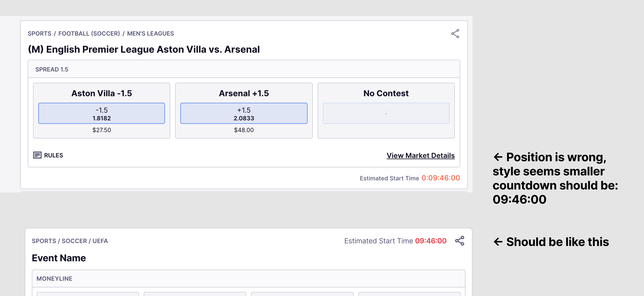
Task: Open rules via the document icon next to RULES
Action: click(x=37, y=155)
